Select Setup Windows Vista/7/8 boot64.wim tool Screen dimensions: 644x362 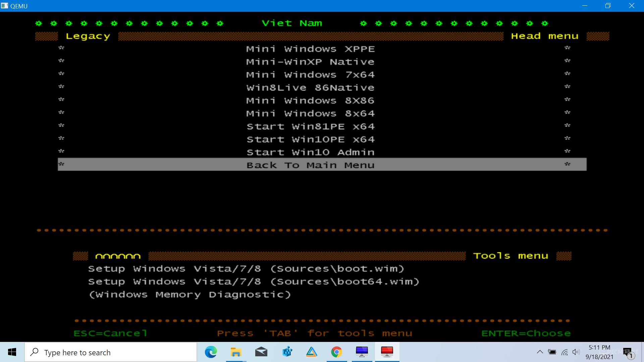[254, 282]
